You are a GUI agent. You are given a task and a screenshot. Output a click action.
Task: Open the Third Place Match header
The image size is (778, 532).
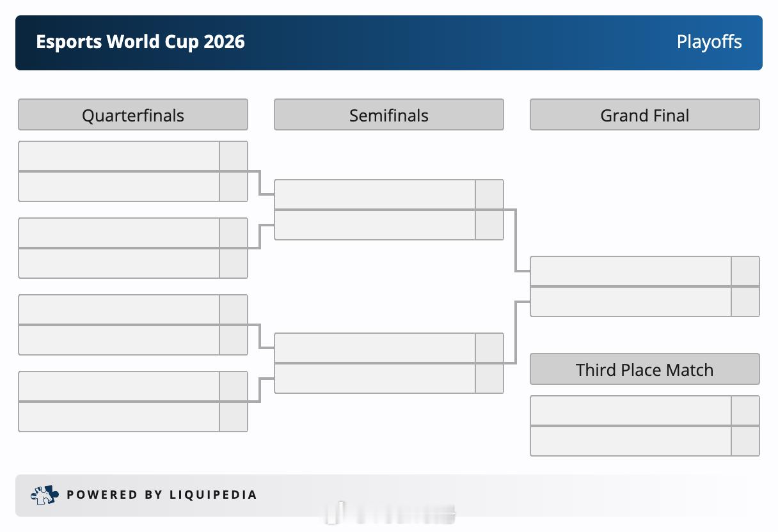coord(645,370)
